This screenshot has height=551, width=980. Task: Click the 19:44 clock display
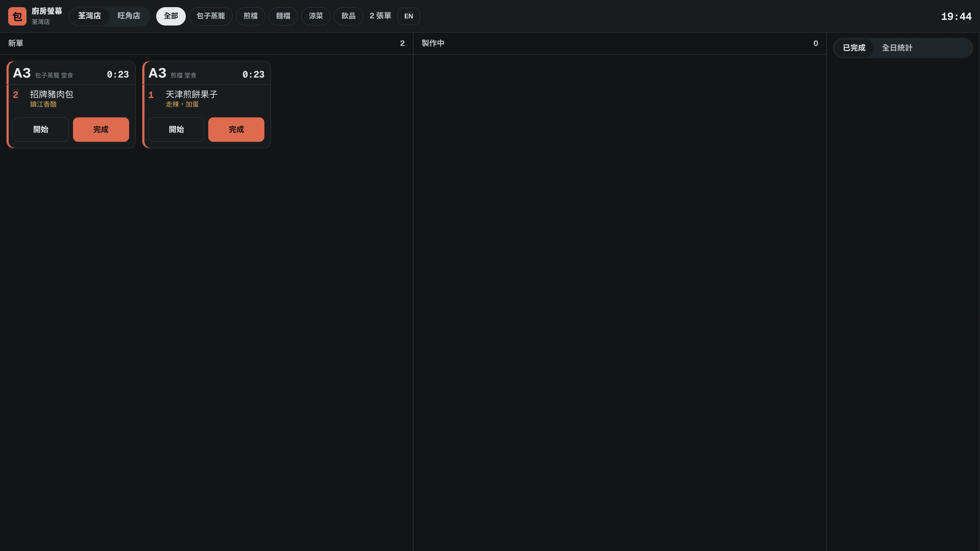957,16
